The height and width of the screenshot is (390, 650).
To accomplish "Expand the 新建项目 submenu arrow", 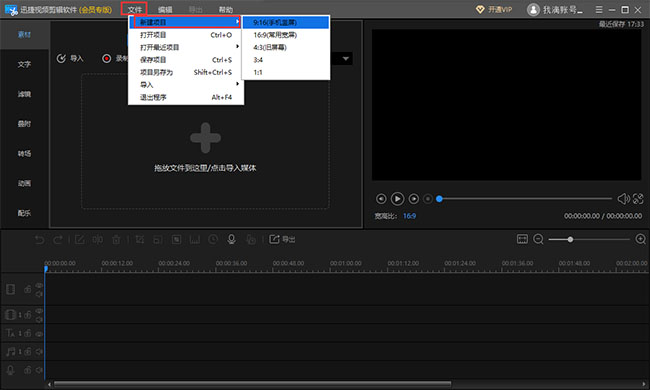I will click(x=237, y=22).
